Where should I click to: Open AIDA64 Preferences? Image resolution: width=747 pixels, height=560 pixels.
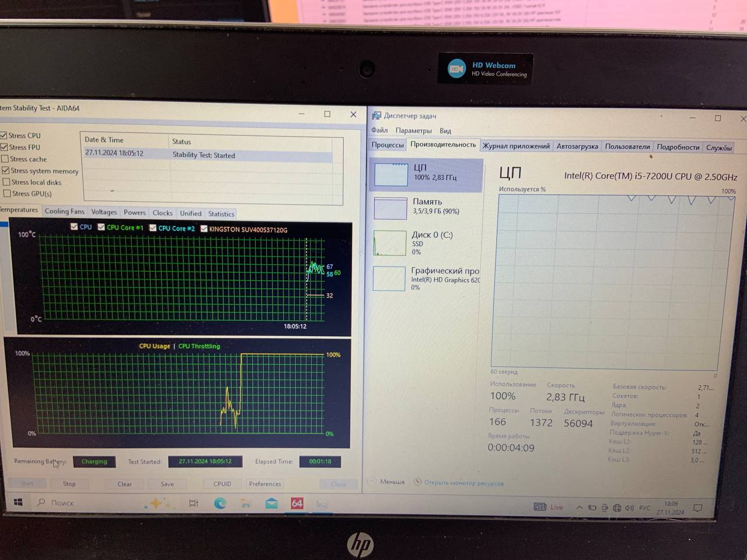(x=265, y=484)
